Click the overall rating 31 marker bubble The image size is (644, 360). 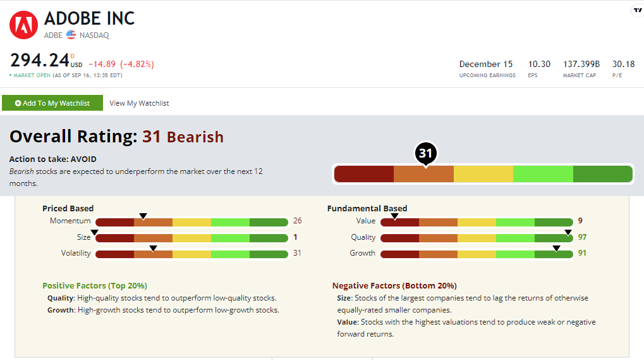425,153
